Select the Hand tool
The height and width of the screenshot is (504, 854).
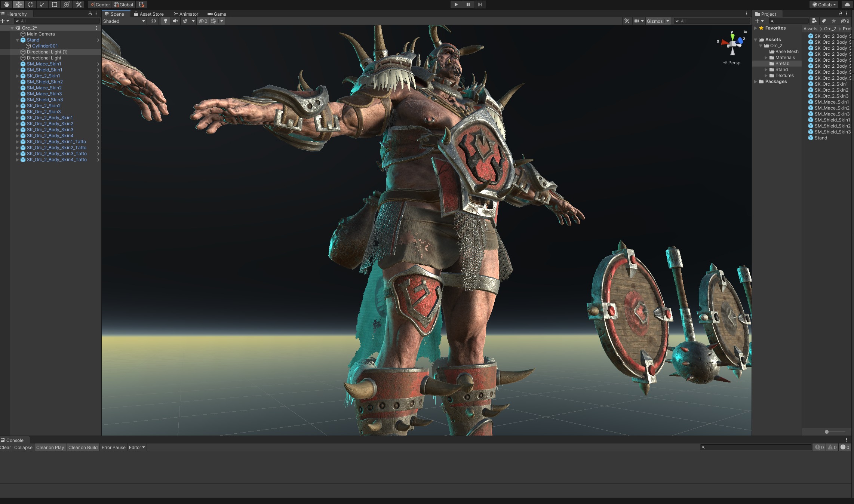click(6, 4)
